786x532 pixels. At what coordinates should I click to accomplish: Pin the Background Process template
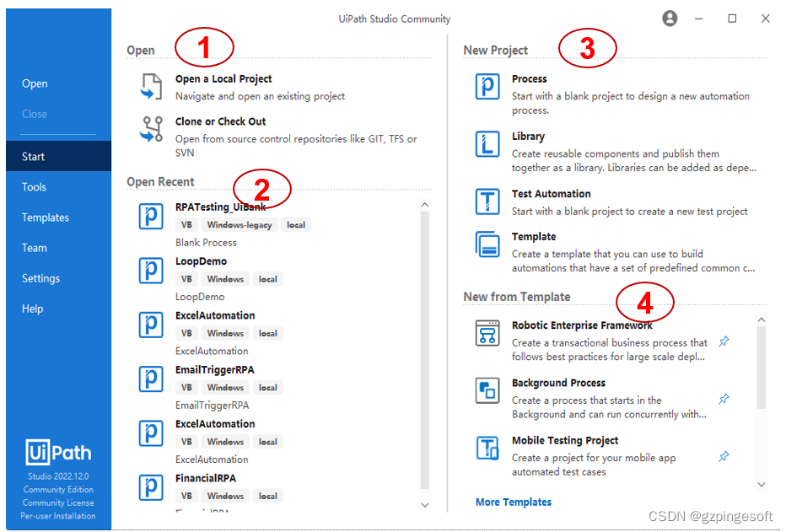pos(724,400)
